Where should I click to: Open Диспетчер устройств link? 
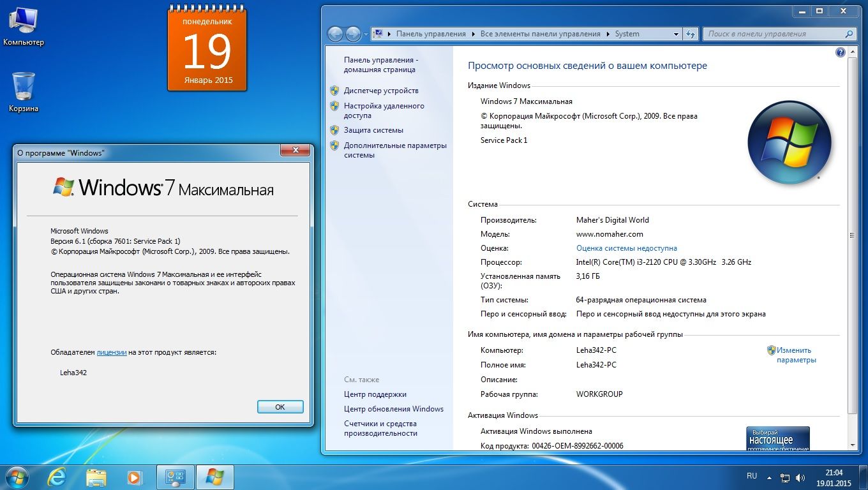pyautogui.click(x=381, y=91)
